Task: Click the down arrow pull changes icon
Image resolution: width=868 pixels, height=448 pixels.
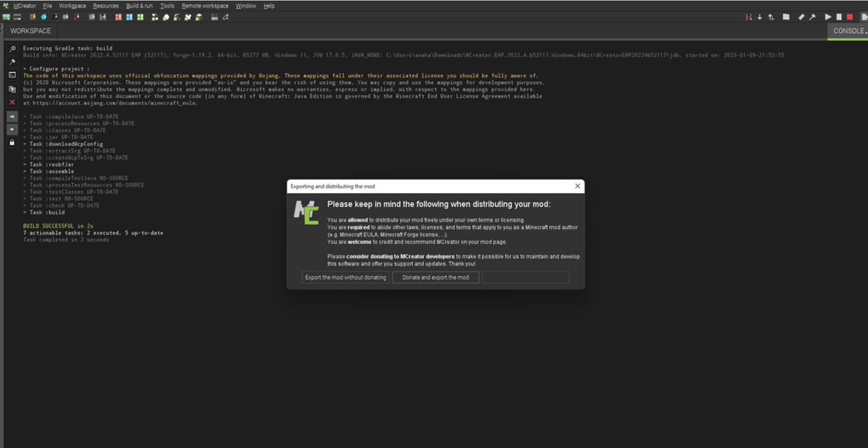Action: [759, 17]
